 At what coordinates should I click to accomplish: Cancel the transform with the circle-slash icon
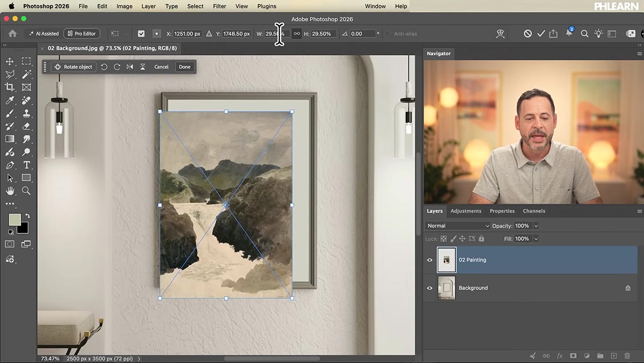(x=528, y=33)
